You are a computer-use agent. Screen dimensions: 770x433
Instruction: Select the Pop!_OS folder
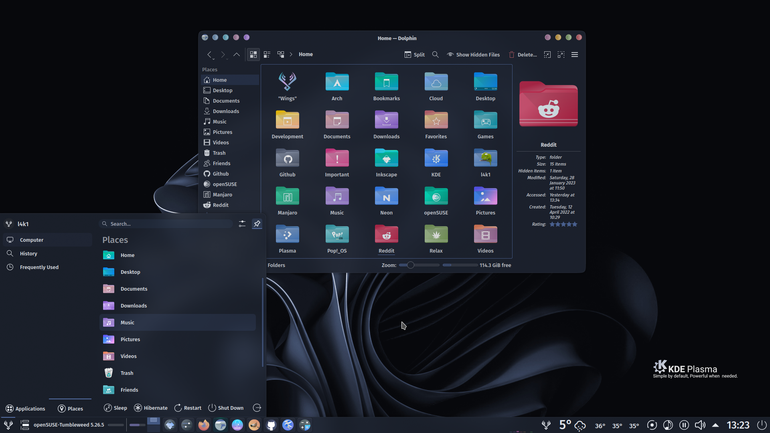point(337,239)
